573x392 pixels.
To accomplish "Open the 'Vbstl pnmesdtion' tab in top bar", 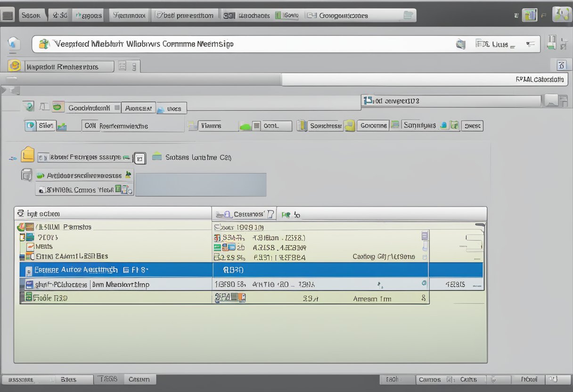I will [x=186, y=16].
